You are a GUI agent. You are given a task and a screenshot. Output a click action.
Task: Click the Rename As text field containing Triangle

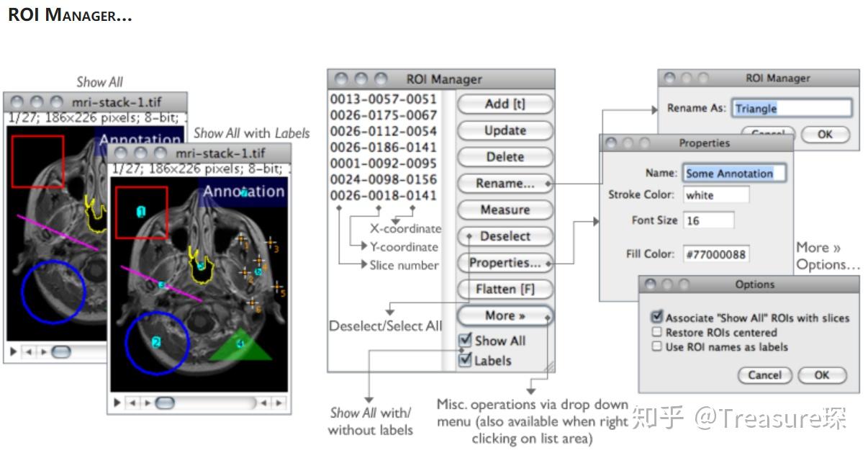(792, 108)
